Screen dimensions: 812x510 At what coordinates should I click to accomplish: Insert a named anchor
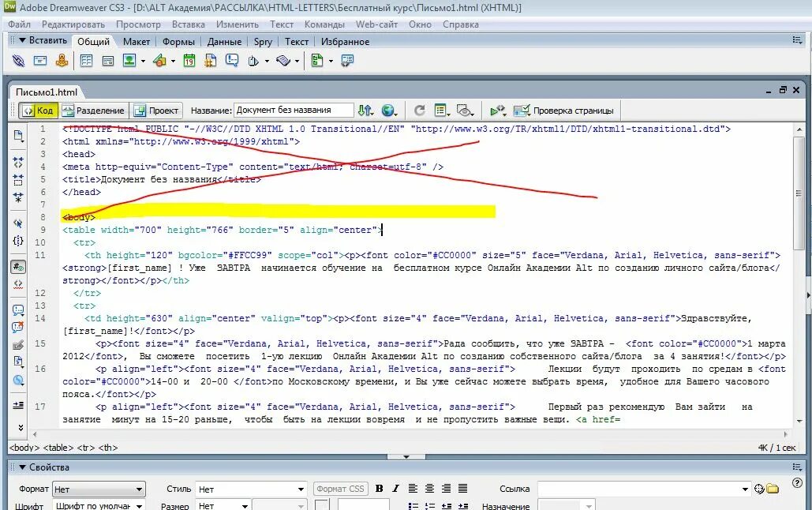click(62, 61)
